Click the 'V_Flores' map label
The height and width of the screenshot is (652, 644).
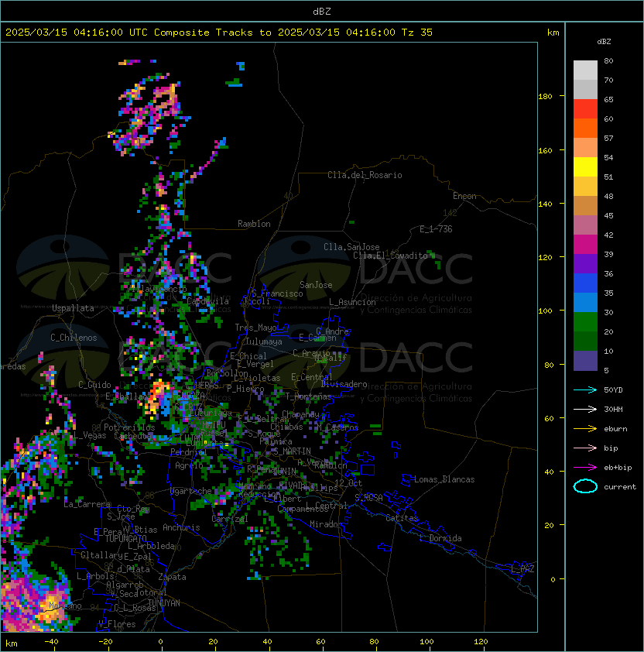tap(117, 624)
